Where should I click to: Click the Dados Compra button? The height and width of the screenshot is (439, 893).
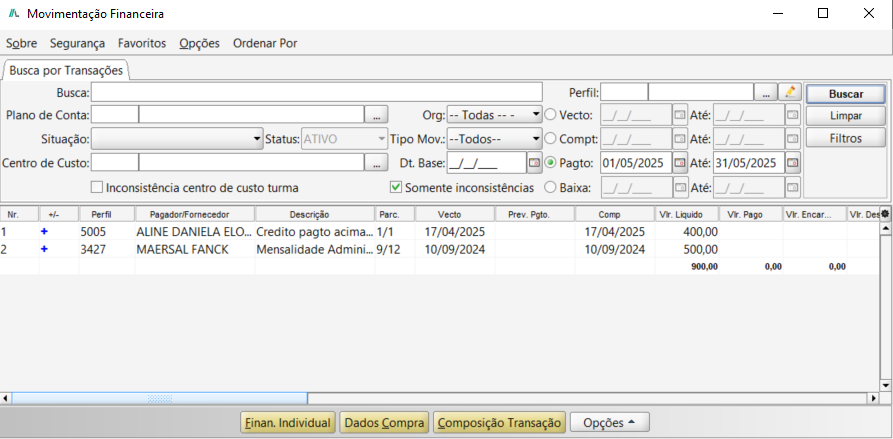pyautogui.click(x=384, y=423)
